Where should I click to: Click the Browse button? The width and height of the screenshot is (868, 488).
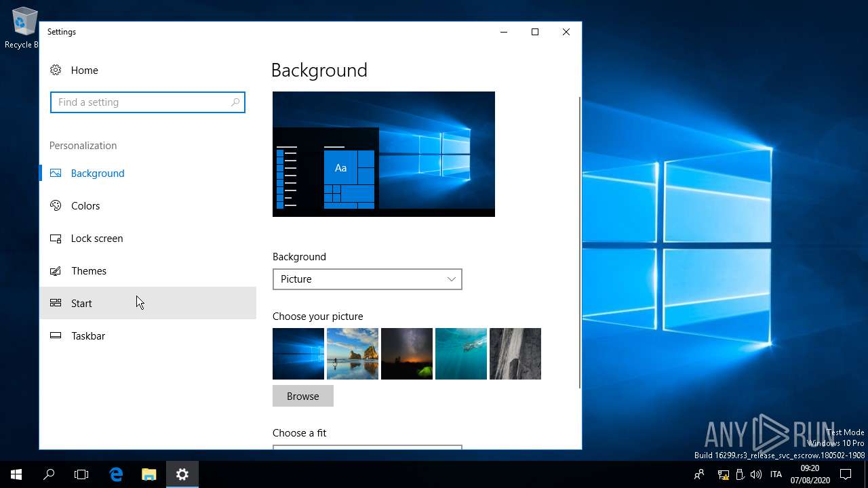click(x=302, y=396)
